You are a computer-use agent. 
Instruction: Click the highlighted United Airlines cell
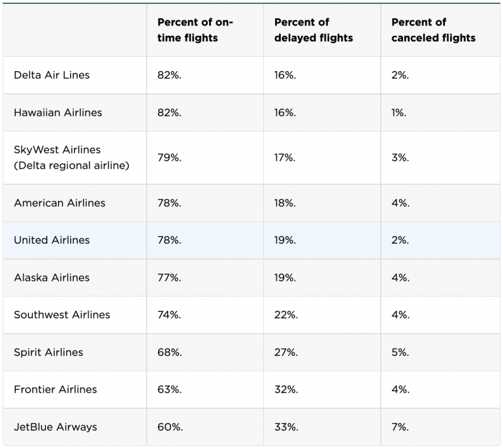[x=52, y=240]
